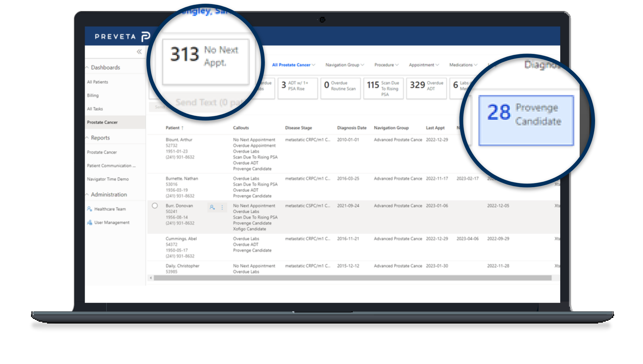
Task: Click the Last Appt column header
Action: (435, 128)
